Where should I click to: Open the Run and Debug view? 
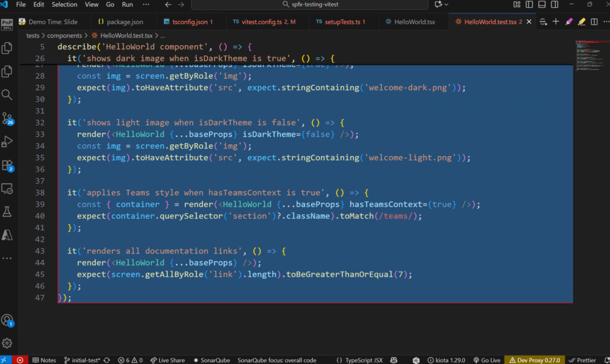click(7, 142)
